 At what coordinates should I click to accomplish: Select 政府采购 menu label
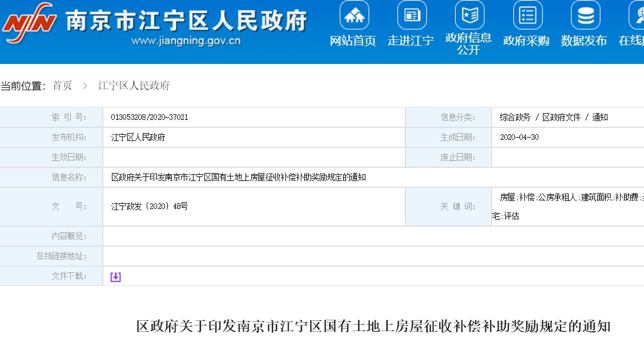pyautogui.click(x=526, y=41)
